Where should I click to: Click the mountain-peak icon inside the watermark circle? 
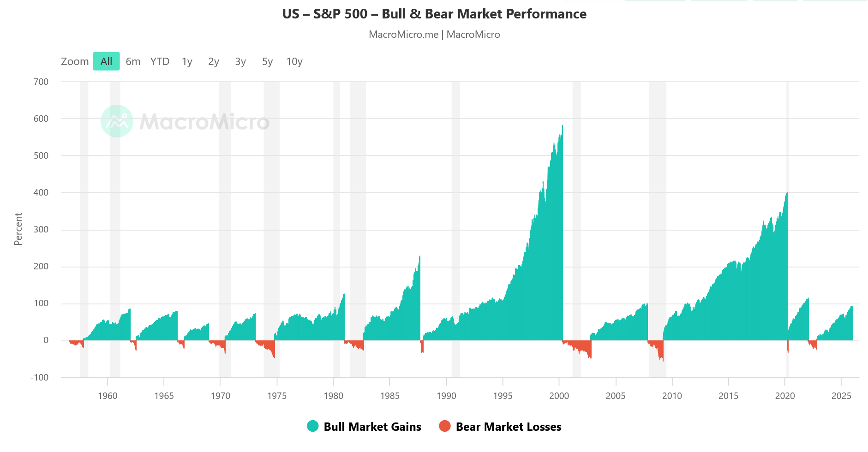[x=117, y=120]
